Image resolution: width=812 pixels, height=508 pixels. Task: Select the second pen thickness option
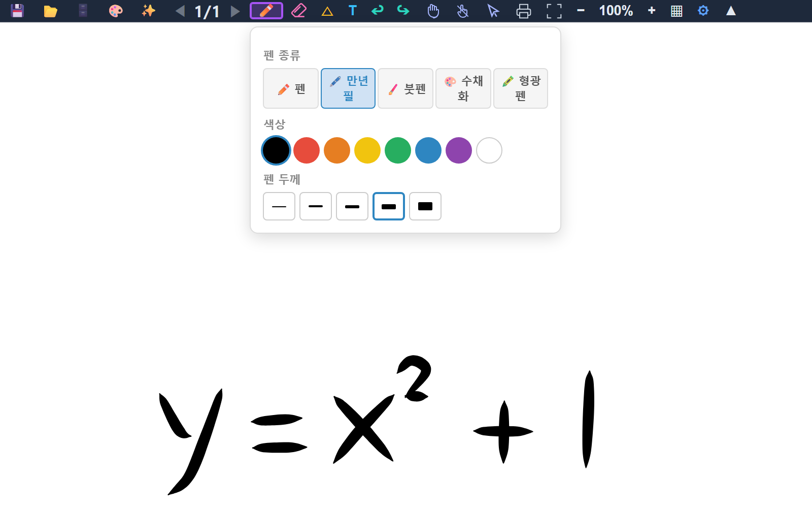click(x=316, y=206)
